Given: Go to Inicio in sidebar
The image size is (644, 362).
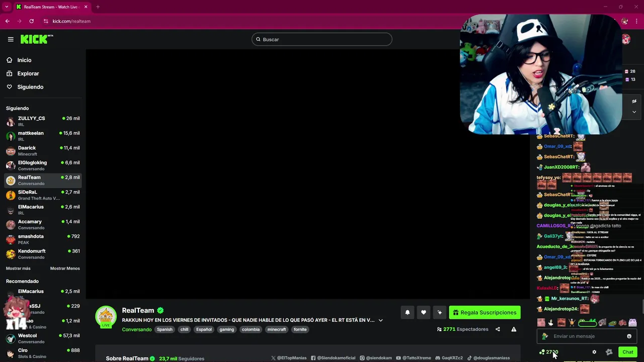Looking at the screenshot, I should pos(24,60).
